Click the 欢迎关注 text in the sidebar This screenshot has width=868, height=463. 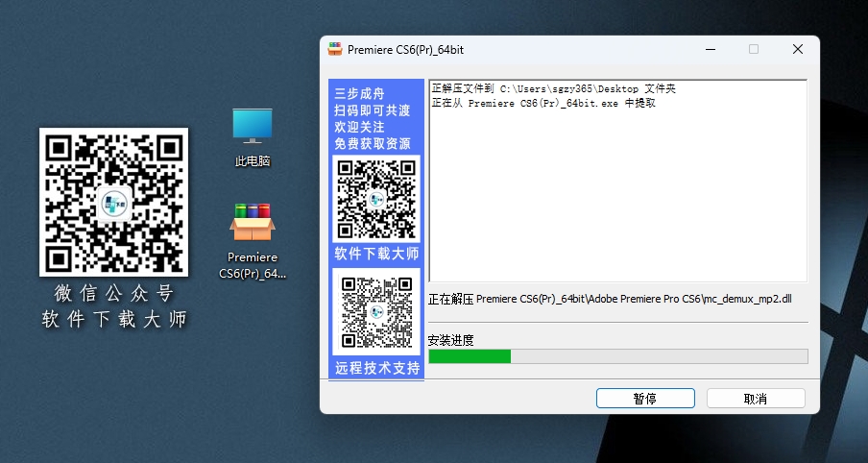[359, 127]
